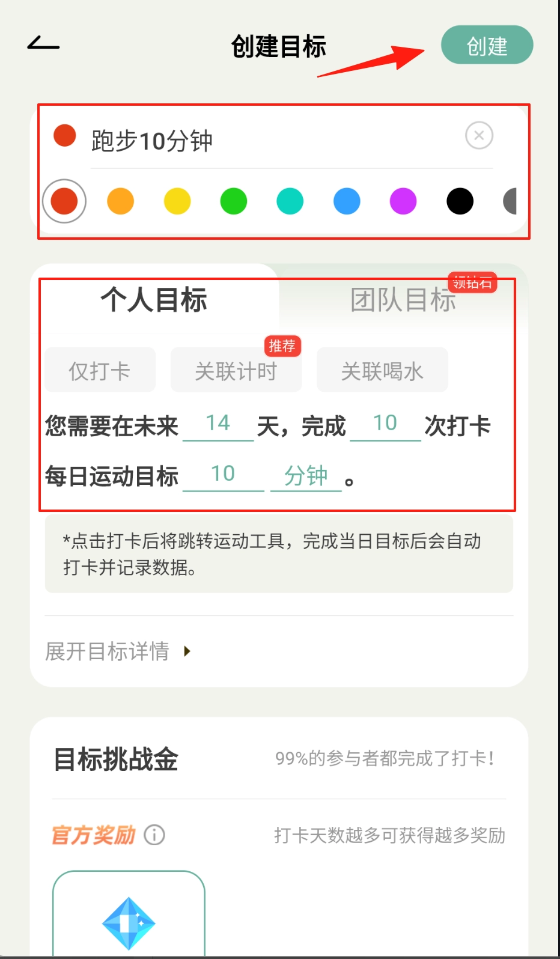Choose the green color swatch
This screenshot has height=959, width=560.
[234, 201]
